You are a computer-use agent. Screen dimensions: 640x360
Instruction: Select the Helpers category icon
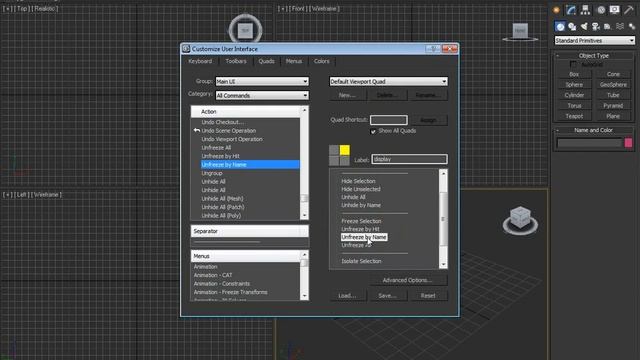(x=608, y=27)
